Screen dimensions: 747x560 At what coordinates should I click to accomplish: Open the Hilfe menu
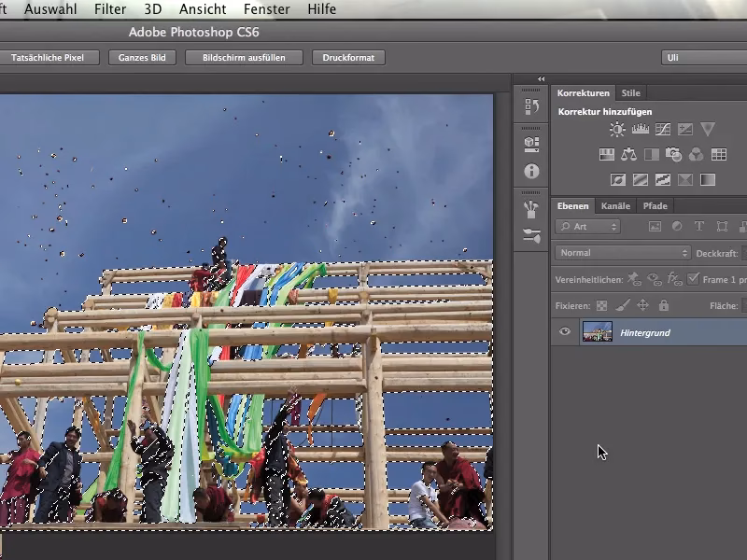(x=321, y=9)
